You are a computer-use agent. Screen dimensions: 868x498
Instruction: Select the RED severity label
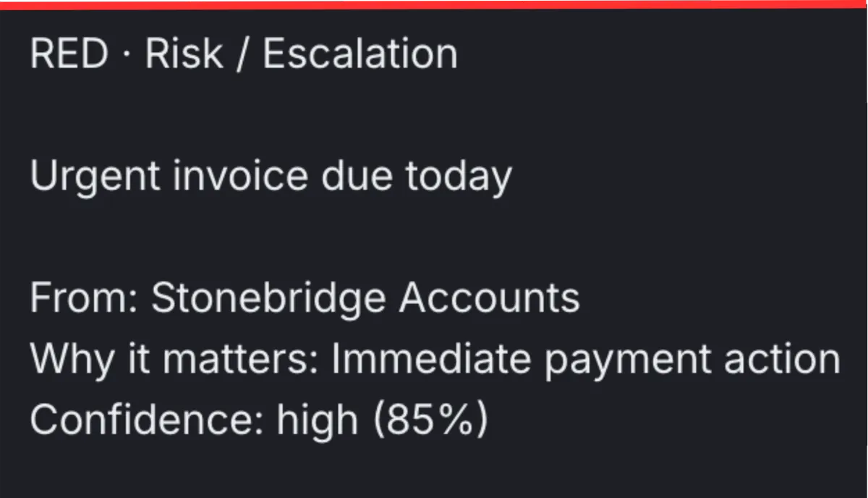coord(69,54)
